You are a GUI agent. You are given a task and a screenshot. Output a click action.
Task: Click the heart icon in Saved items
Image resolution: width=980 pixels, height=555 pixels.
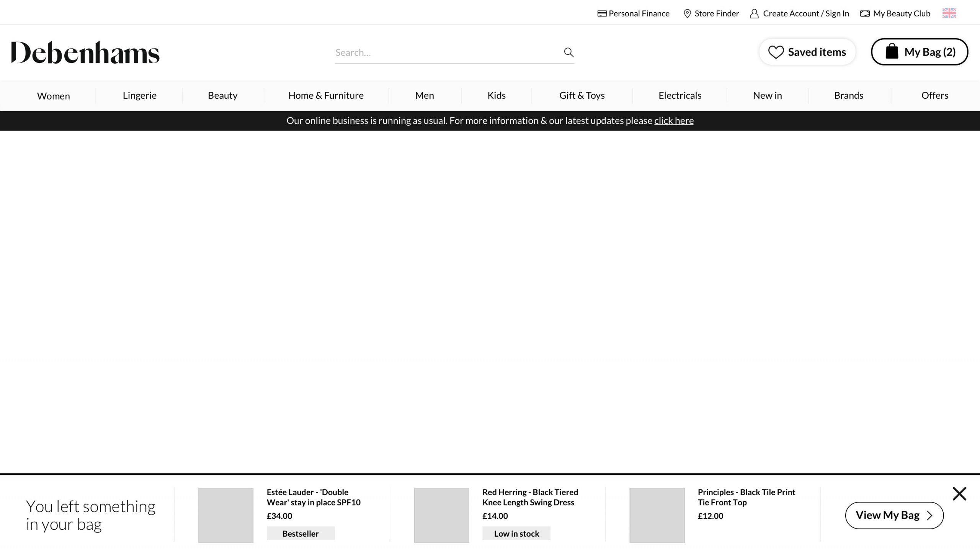[776, 52]
